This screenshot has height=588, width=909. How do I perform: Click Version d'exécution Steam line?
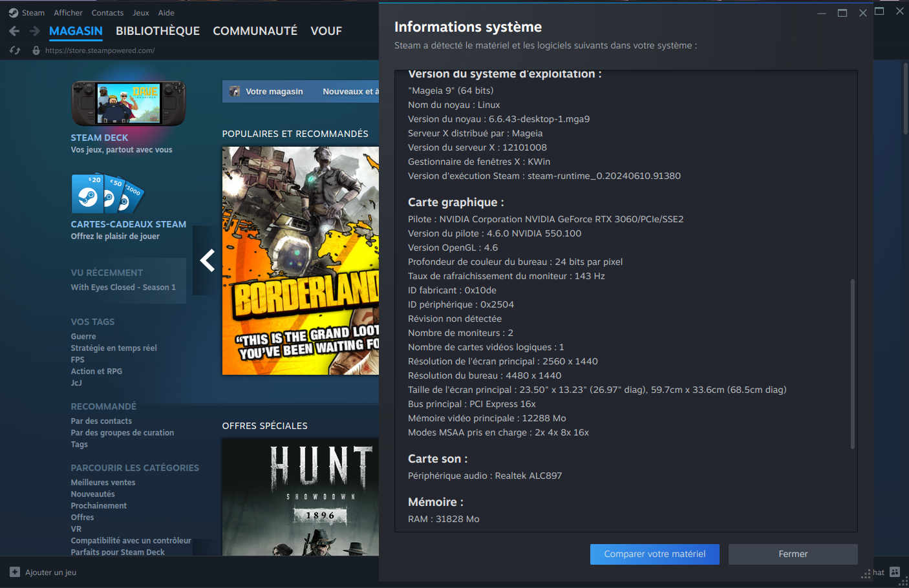(x=544, y=176)
